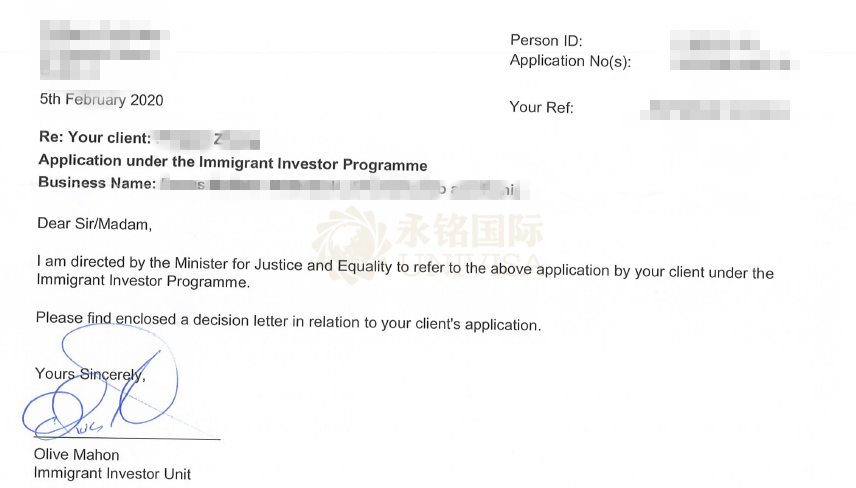Select the Application No(s) label
Screen dimensions: 856x488
tap(573, 61)
